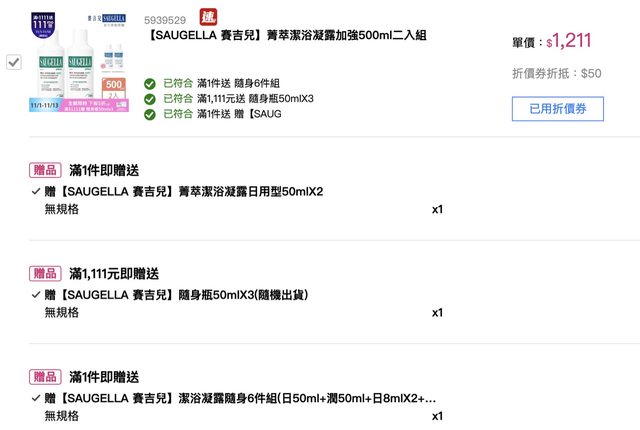The height and width of the screenshot is (430, 640).
Task: Click the 滿1件送 隨身6件組 promotion text
Action: [x=238, y=84]
